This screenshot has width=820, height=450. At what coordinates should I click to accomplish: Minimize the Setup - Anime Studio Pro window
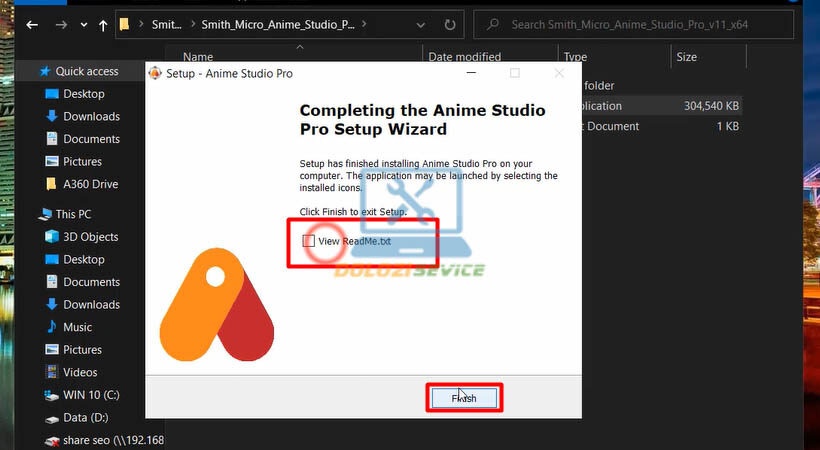[x=471, y=73]
